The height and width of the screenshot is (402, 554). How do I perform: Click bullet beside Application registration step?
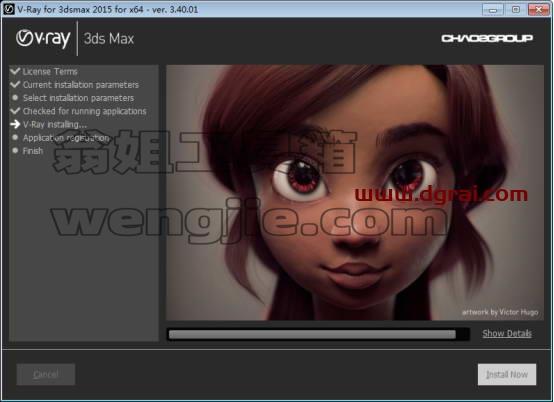click(15, 137)
